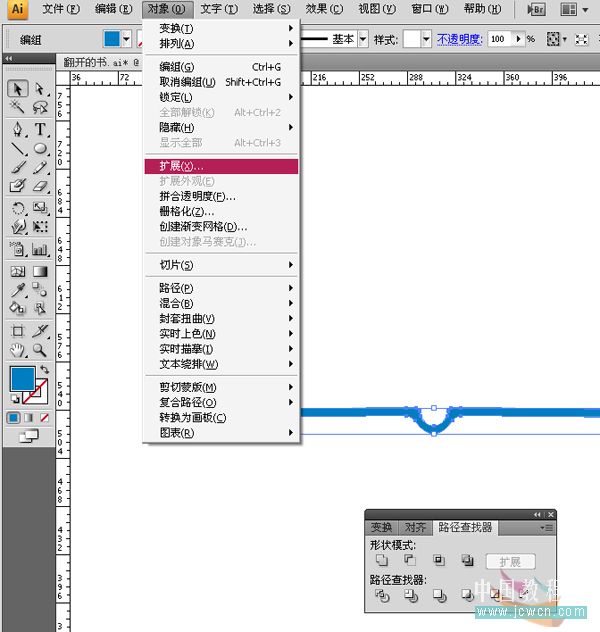This screenshot has height=632, width=600.
Task: Select the Blob Brush tool
Action: [x=17, y=186]
